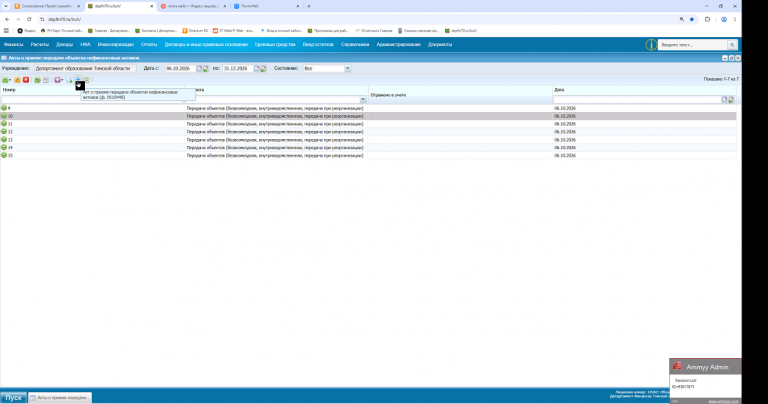Screen dimensions: 768x404
Task: Open the last 'depfin70.ru/buh/' bookmark
Action: pos(460,30)
